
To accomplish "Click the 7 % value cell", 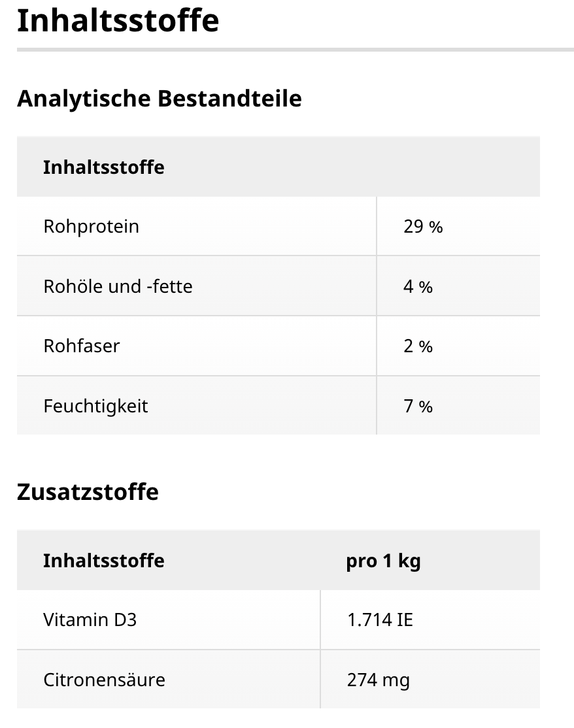I will point(418,406).
